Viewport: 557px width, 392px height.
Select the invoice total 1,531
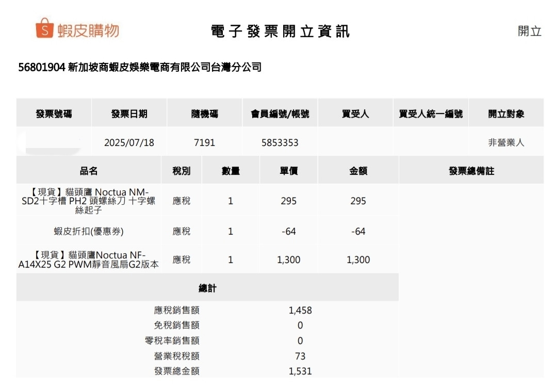300,371
